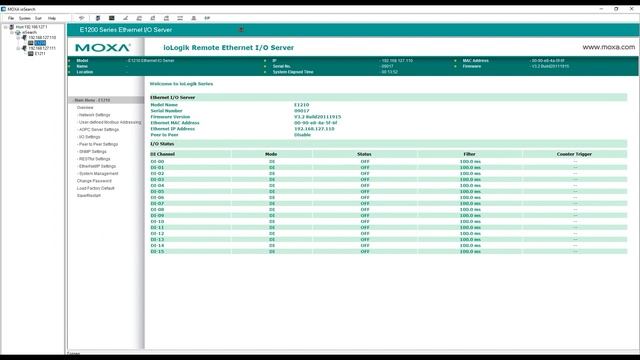
Task: Select the E1211 device
Action: coord(40,53)
